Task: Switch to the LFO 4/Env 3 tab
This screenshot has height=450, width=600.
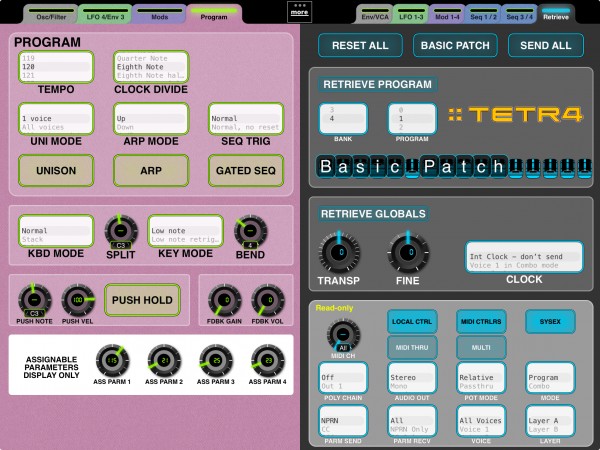Action: pyautogui.click(x=105, y=14)
